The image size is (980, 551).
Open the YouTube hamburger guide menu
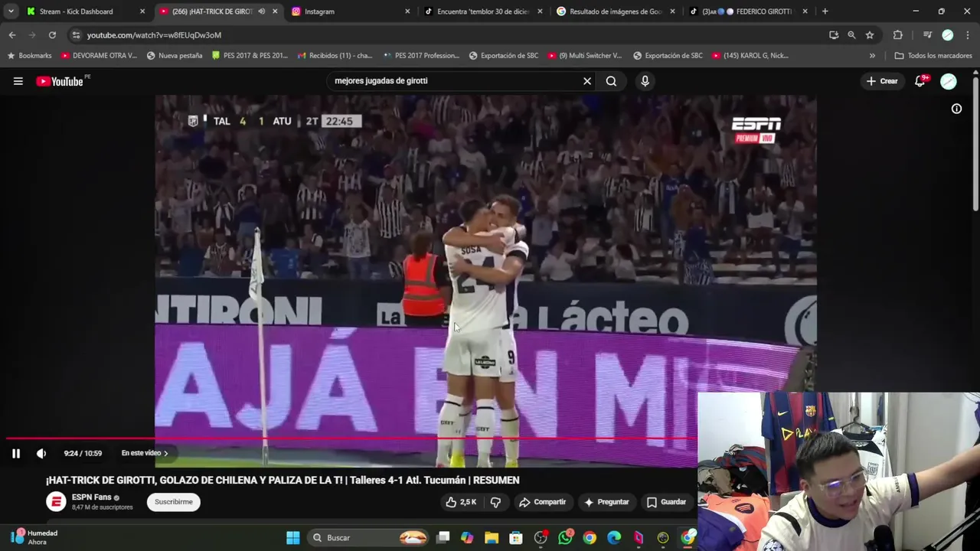coord(18,81)
